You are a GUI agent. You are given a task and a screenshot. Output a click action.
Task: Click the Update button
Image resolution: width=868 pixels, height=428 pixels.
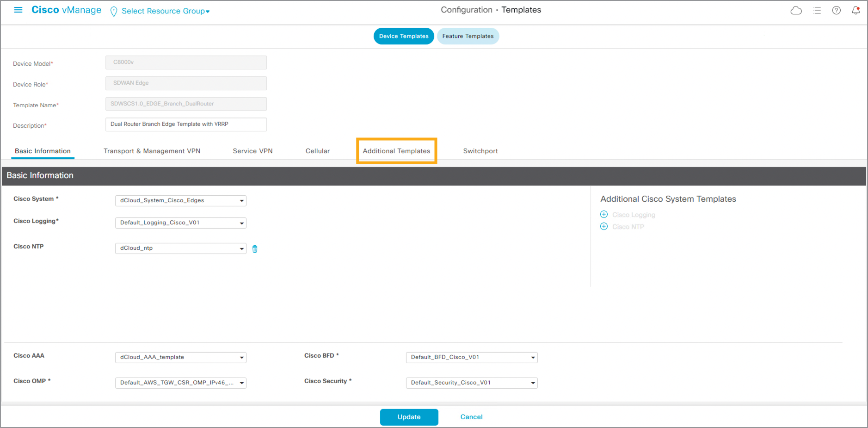tap(409, 417)
